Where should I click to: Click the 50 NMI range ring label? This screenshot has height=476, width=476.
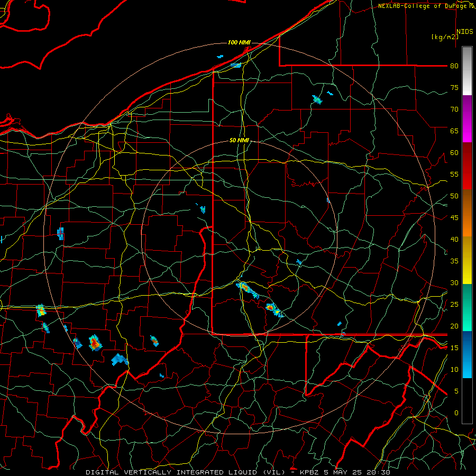click(239, 140)
